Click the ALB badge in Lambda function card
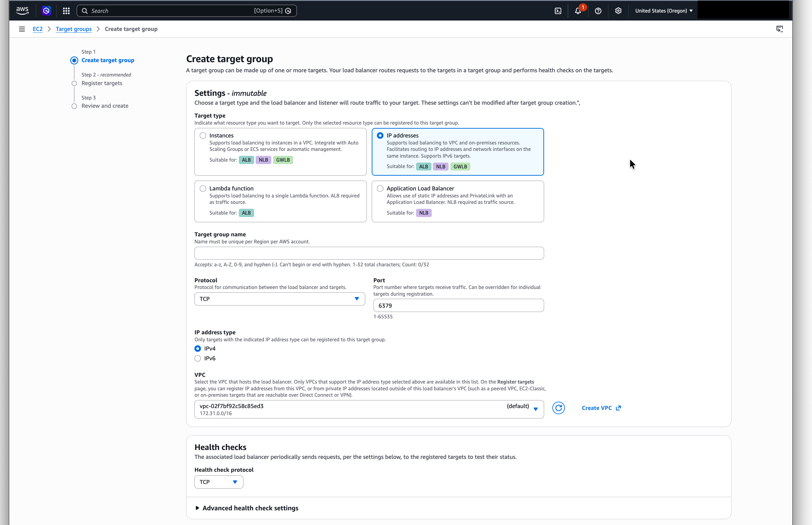 pos(246,213)
